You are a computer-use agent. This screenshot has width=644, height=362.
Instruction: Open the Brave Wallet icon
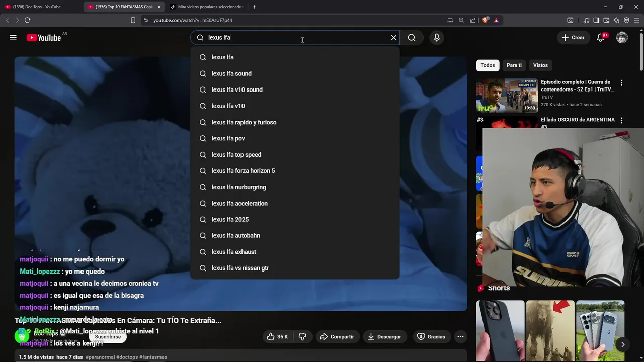[606, 20]
